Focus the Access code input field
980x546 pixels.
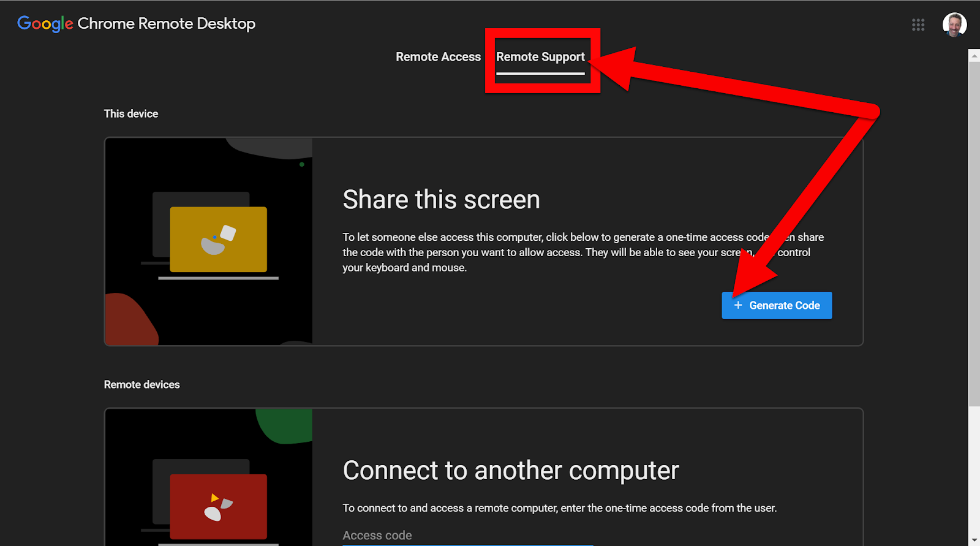[x=468, y=536]
